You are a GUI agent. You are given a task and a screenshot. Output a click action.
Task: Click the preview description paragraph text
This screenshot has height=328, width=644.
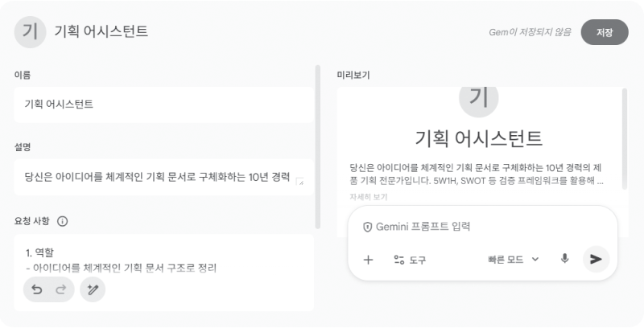tap(477, 174)
